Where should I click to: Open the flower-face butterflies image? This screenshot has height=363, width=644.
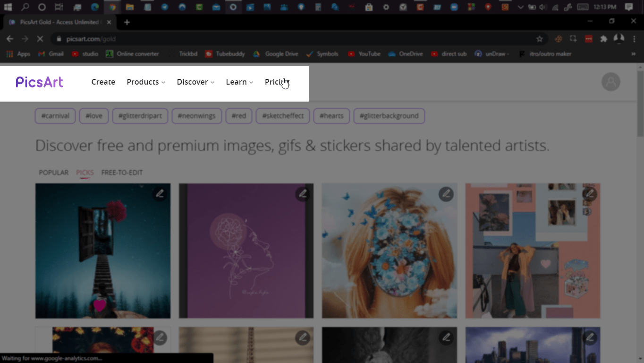(x=390, y=251)
